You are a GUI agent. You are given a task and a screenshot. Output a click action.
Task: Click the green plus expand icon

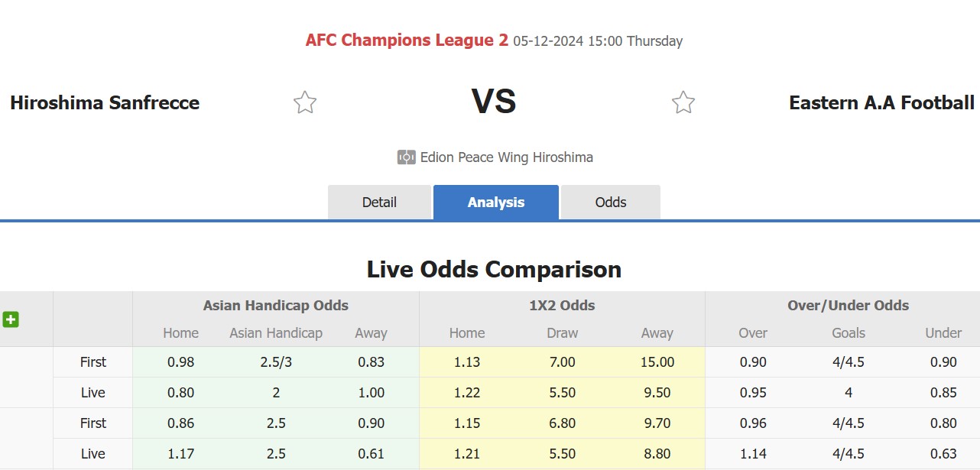pyautogui.click(x=11, y=319)
